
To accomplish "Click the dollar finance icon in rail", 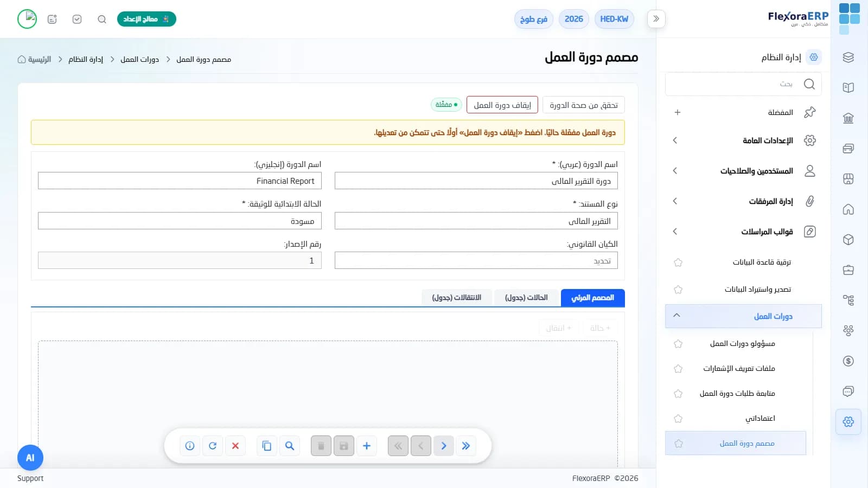I will tap(848, 361).
